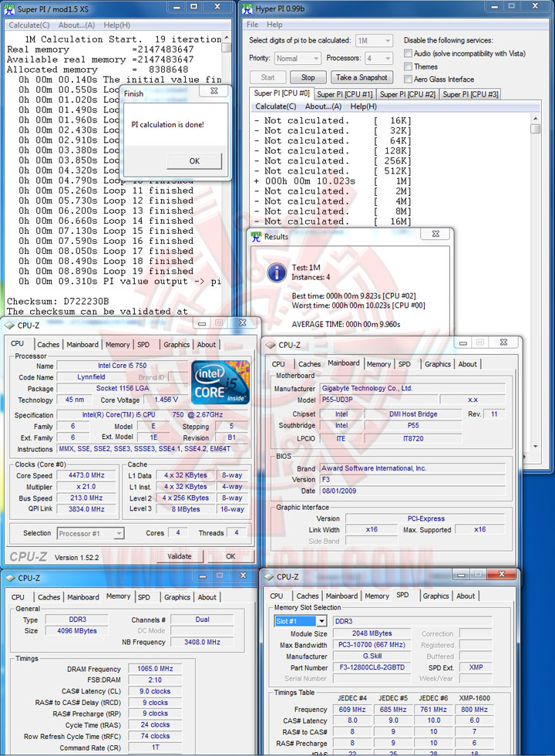Minimize the Hyper PI window
The height and width of the screenshot is (756, 555).
[x=495, y=6]
